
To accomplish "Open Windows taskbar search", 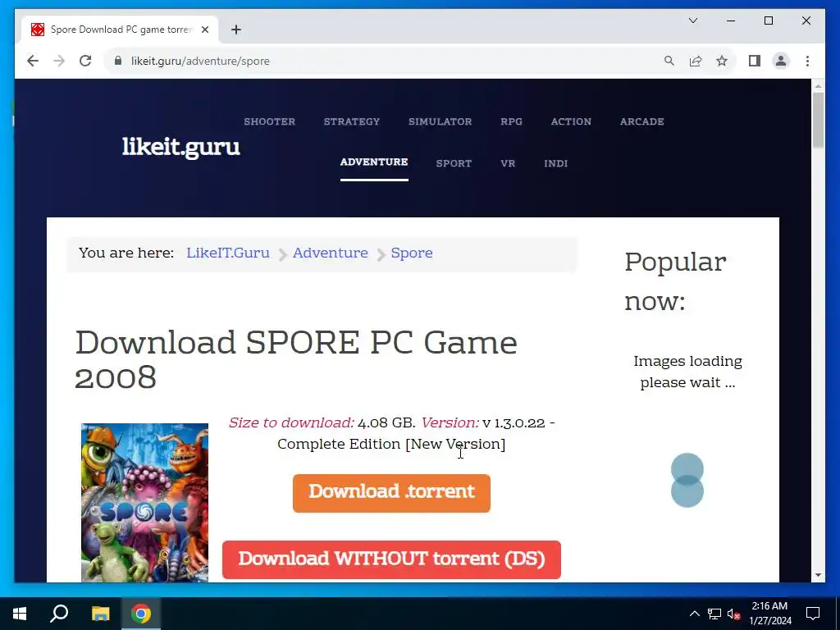I will pos(59,614).
